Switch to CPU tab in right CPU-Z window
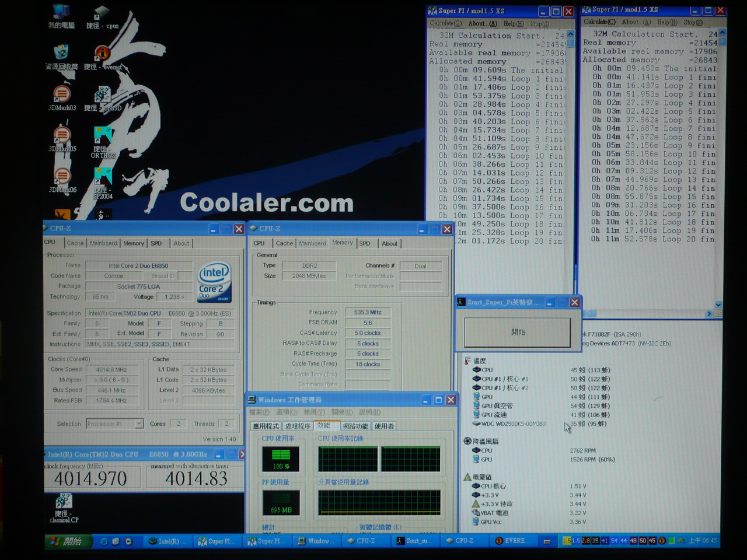 tap(260, 243)
